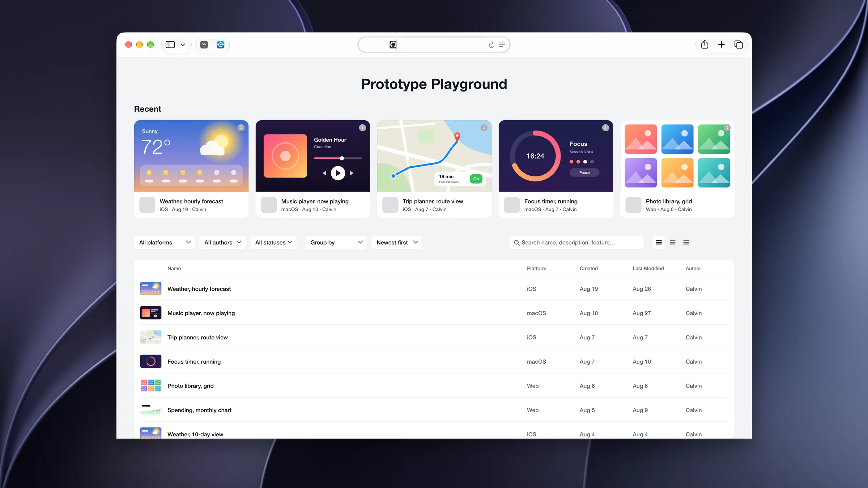The image size is (868, 488).
Task: Click the Focus timer row thumbnail
Action: (x=151, y=361)
